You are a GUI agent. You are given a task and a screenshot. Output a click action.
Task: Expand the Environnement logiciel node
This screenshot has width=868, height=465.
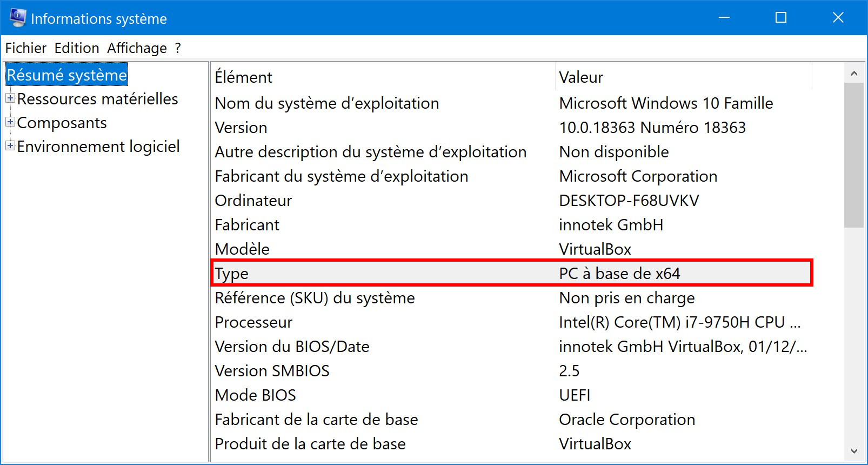pyautogui.click(x=10, y=146)
